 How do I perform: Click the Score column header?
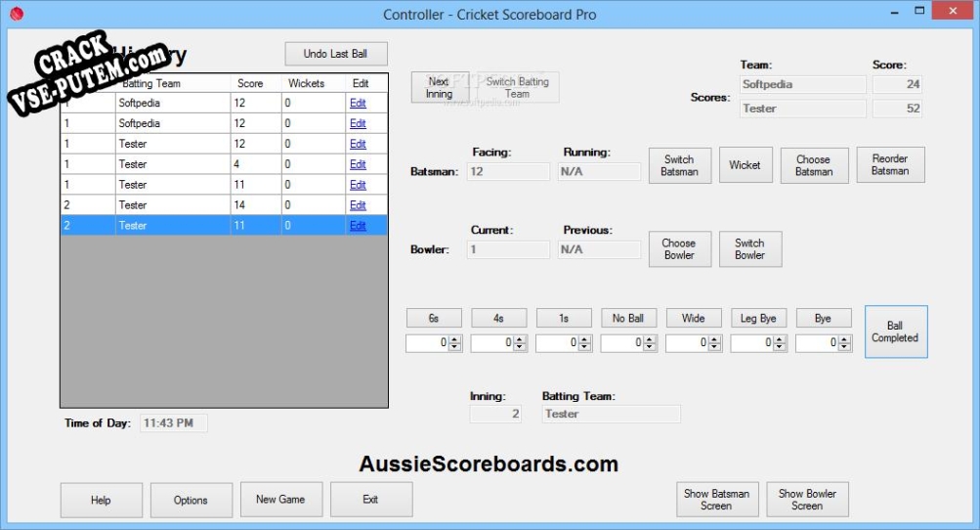coord(256,83)
